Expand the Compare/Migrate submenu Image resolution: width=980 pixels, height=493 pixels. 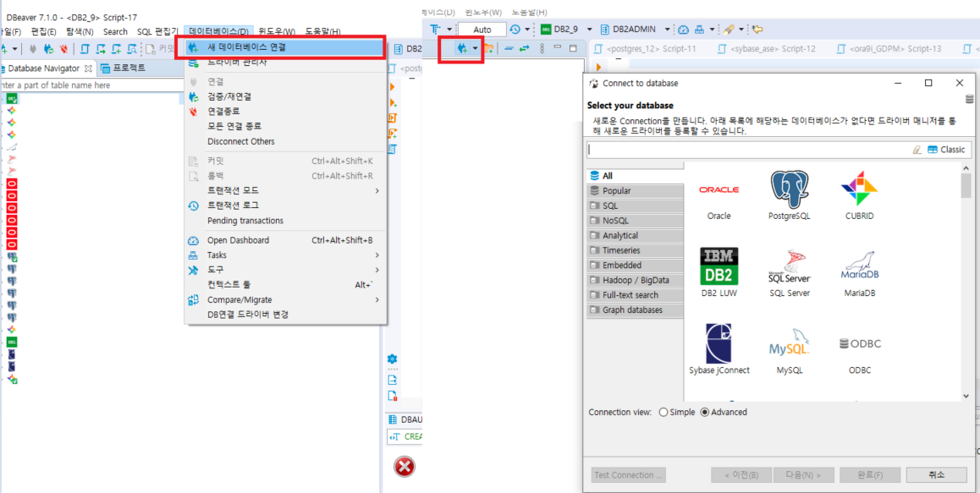pyautogui.click(x=285, y=300)
